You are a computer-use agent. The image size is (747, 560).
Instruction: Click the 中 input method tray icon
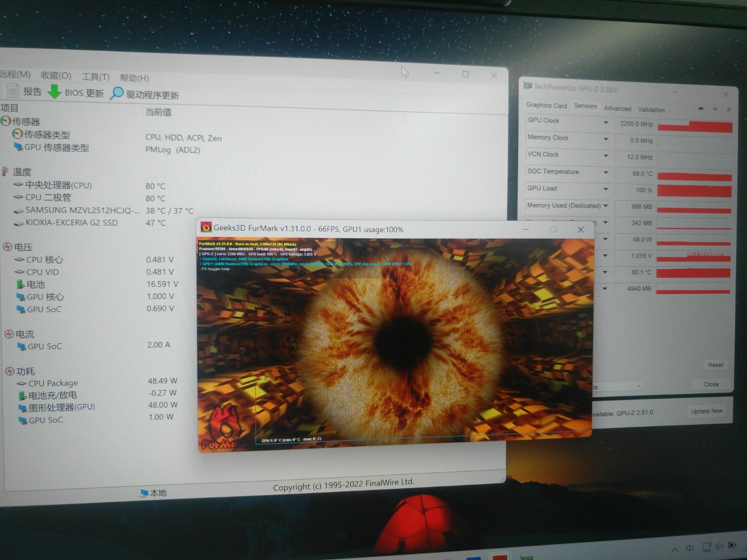[x=690, y=548]
